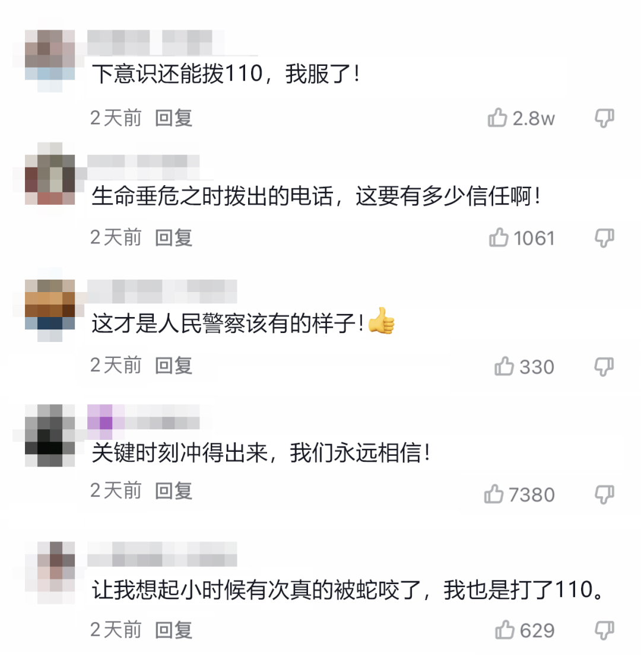The image size is (641, 672).
Task: Open the first commenter's avatar
Action: [x=50, y=55]
